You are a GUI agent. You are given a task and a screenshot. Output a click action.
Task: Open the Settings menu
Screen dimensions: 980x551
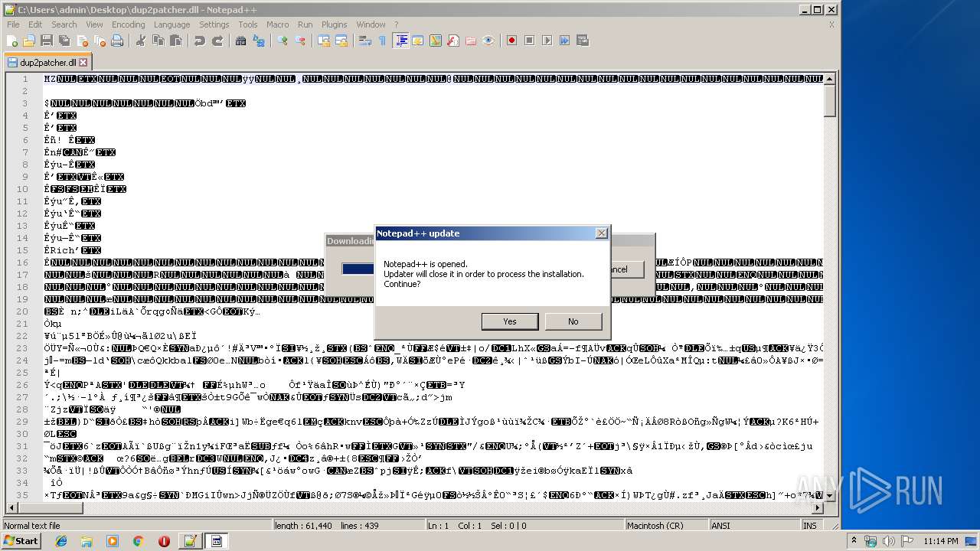pos(214,24)
